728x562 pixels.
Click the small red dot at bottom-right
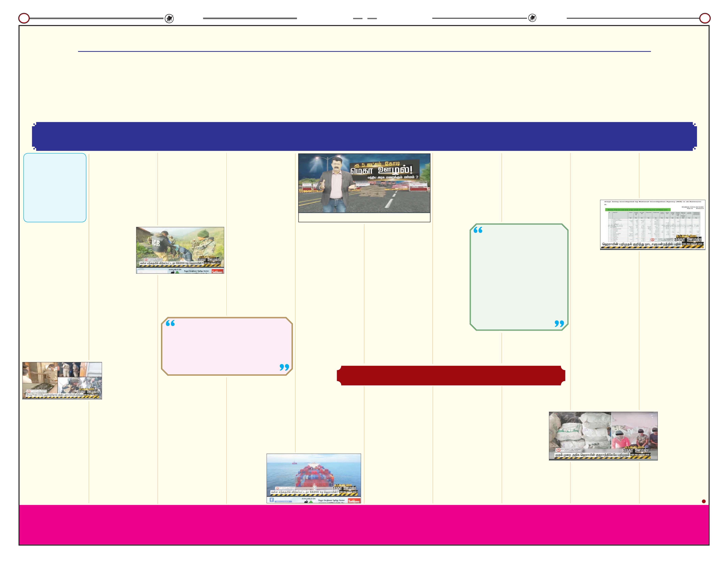coord(704,501)
